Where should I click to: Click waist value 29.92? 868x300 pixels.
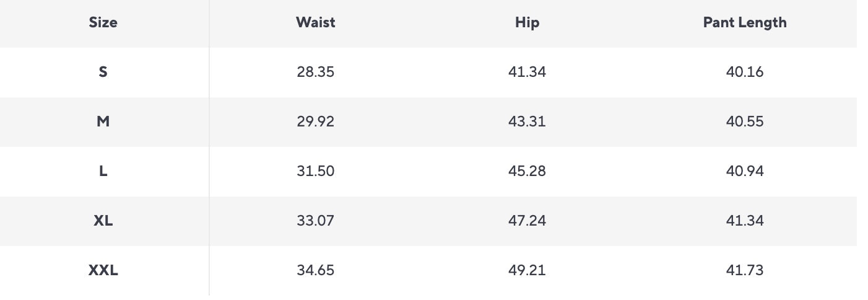coord(315,121)
